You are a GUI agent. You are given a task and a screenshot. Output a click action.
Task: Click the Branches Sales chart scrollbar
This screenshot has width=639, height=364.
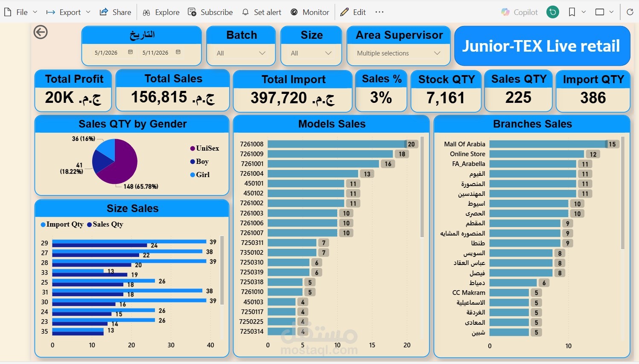click(622, 193)
